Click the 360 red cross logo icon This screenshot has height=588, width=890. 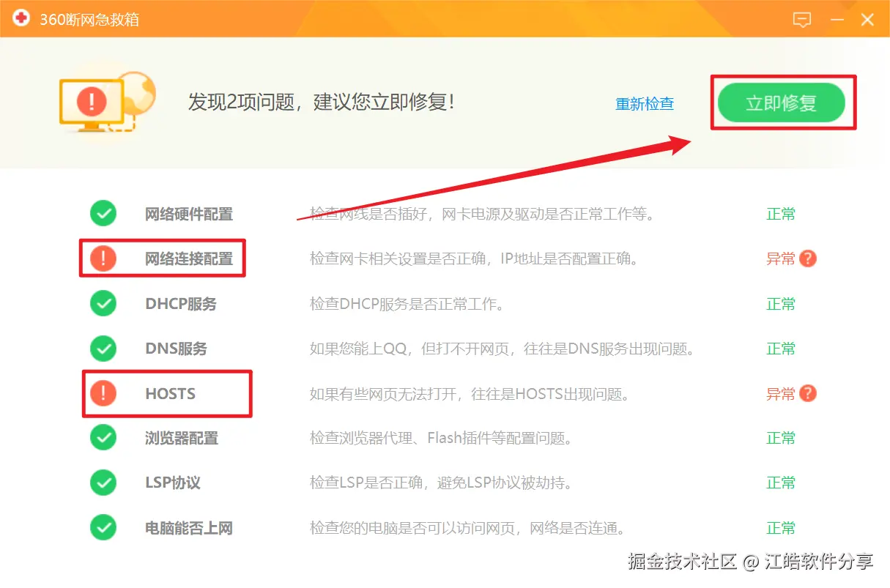21,19
